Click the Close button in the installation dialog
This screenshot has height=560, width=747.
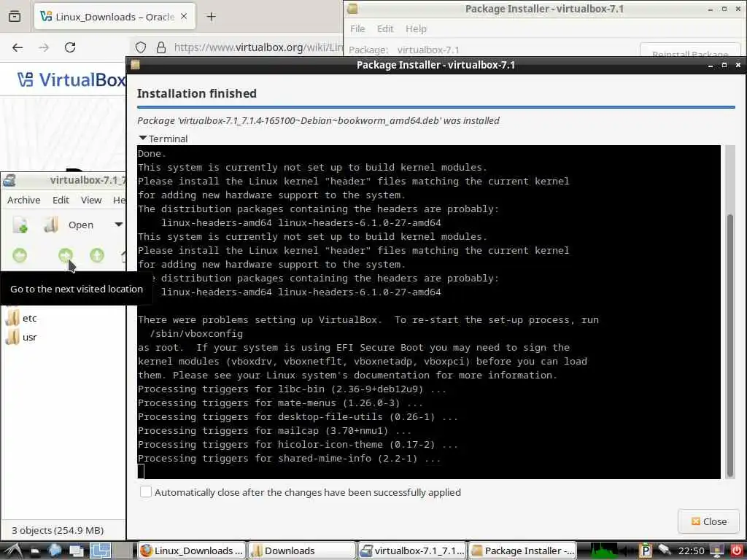[x=709, y=521]
